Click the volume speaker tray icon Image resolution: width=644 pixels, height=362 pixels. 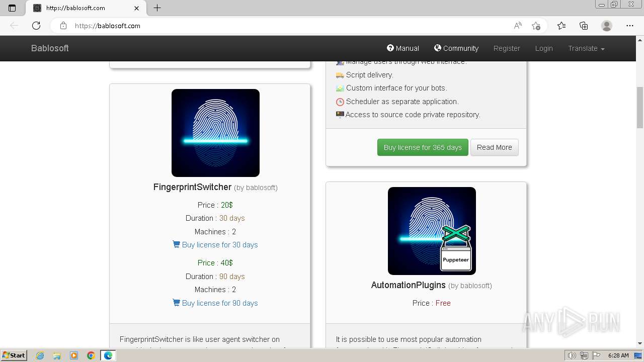[x=572, y=355]
